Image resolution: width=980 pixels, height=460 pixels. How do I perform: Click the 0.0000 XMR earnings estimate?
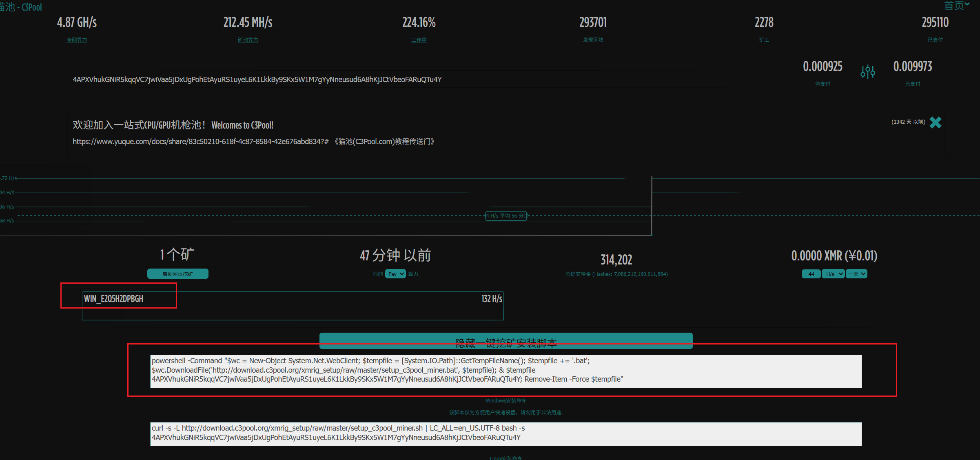click(834, 256)
